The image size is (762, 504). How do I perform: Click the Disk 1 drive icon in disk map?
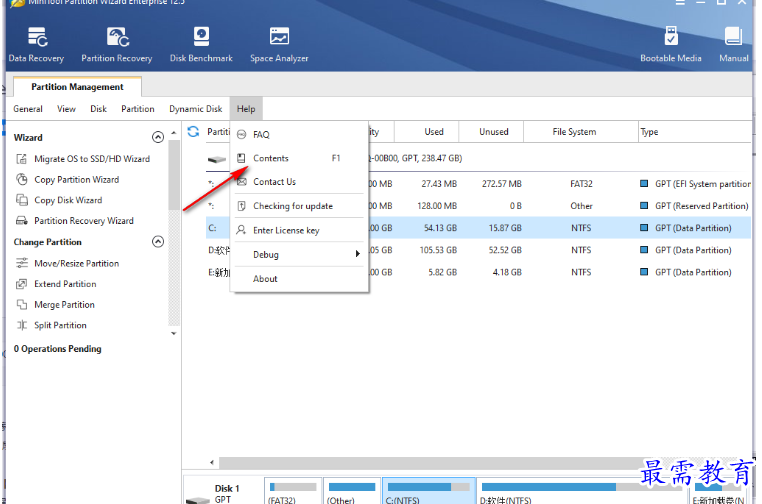pyautogui.click(x=197, y=500)
